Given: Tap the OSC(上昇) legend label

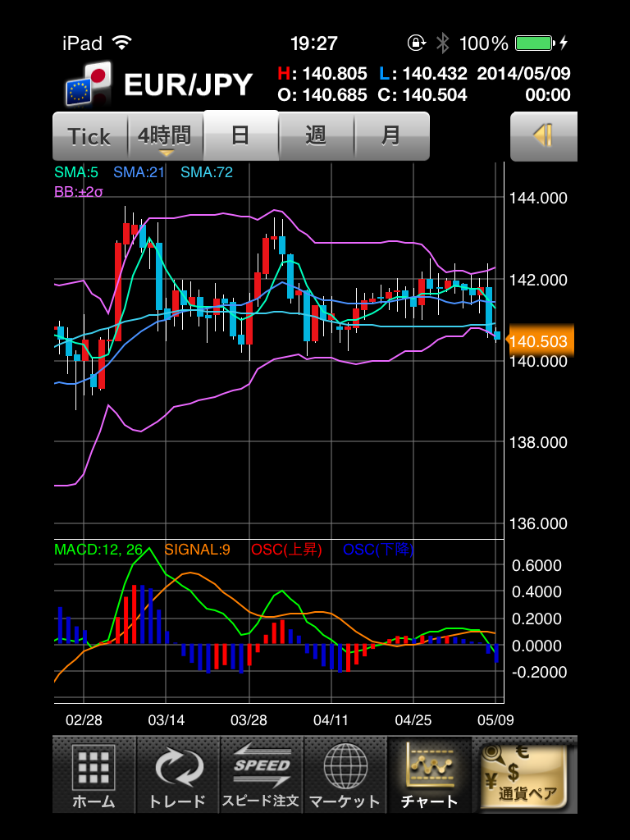Looking at the screenshot, I should point(286,550).
